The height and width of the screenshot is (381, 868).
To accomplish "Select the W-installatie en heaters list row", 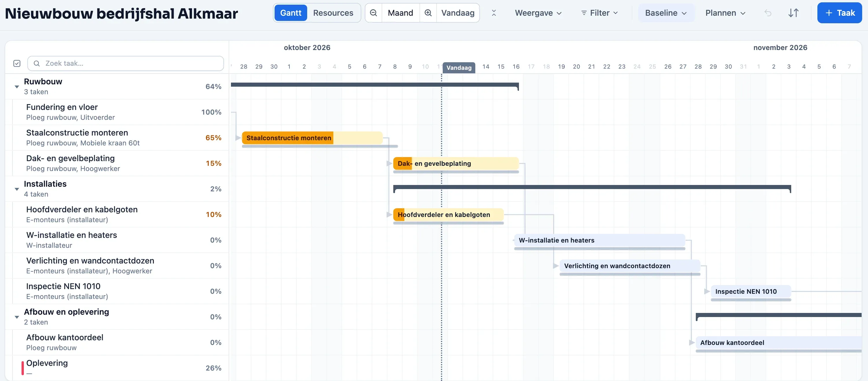I will pyautogui.click(x=117, y=240).
